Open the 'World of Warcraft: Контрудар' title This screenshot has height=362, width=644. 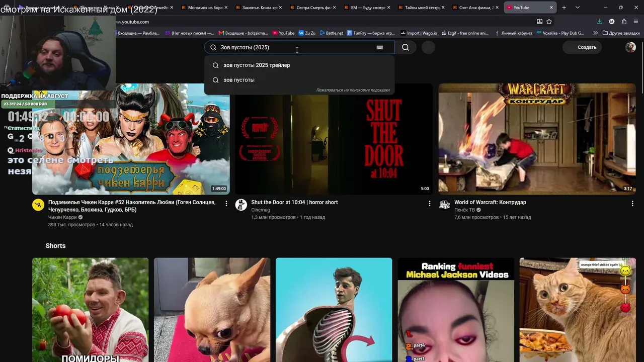pyautogui.click(x=490, y=202)
